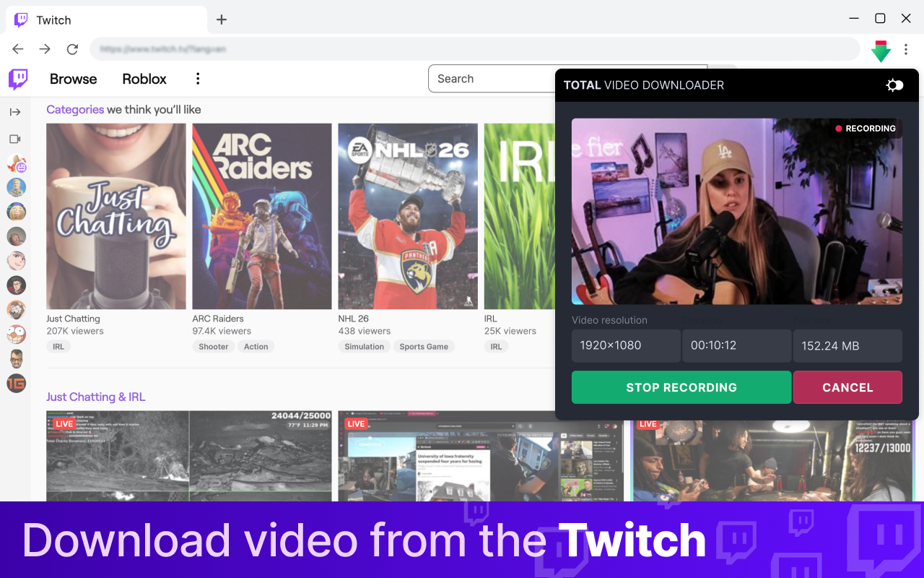
Task: Open the IRL category cover with grass
Action: click(519, 216)
